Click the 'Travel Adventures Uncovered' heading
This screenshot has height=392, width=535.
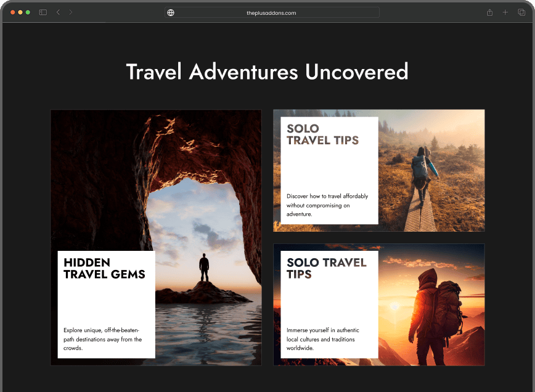click(267, 71)
